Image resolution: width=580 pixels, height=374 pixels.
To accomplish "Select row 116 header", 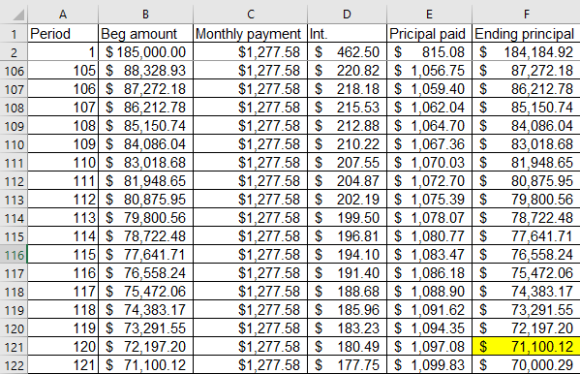I will pos(14,255).
